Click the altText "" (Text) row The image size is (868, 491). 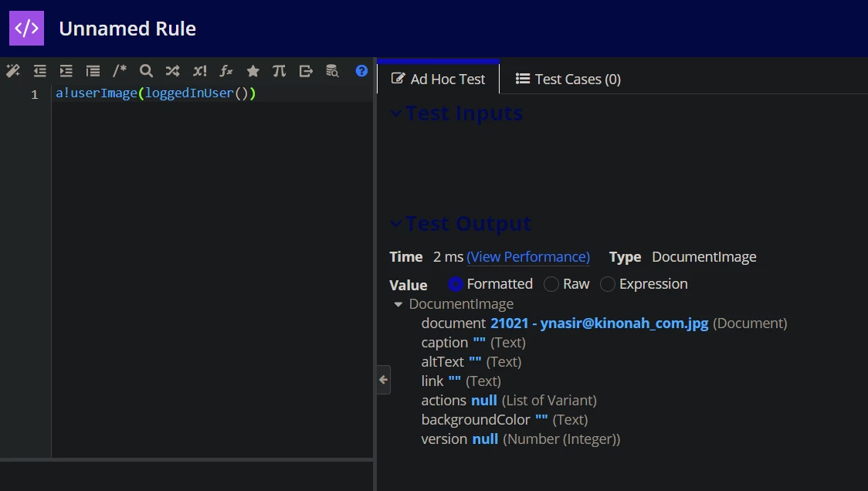(x=471, y=362)
